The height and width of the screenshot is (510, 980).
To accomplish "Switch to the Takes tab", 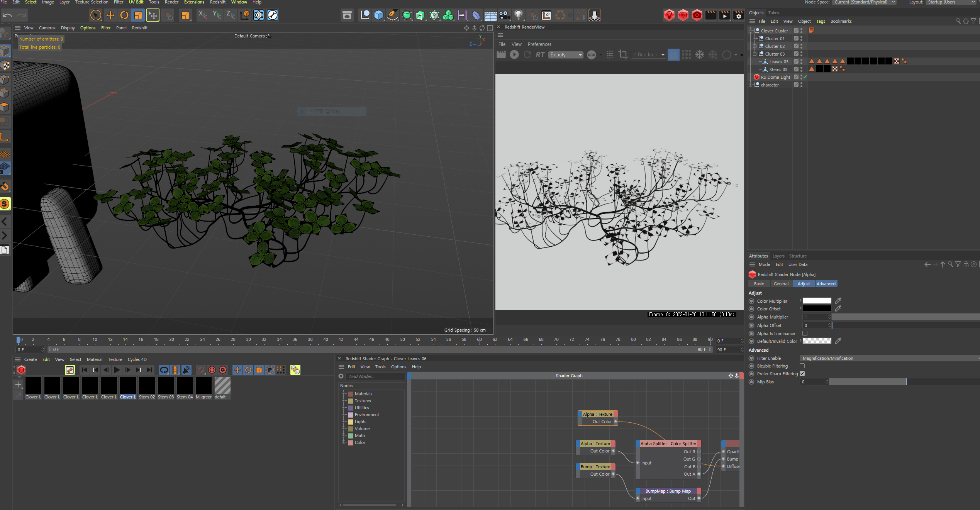I will point(773,13).
